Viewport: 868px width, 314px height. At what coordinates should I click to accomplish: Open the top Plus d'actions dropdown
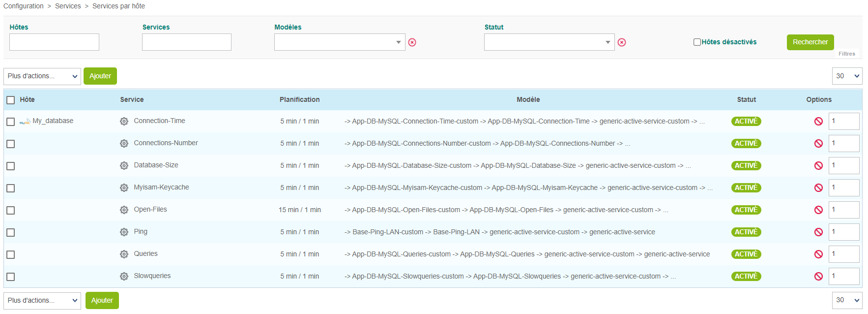point(42,76)
